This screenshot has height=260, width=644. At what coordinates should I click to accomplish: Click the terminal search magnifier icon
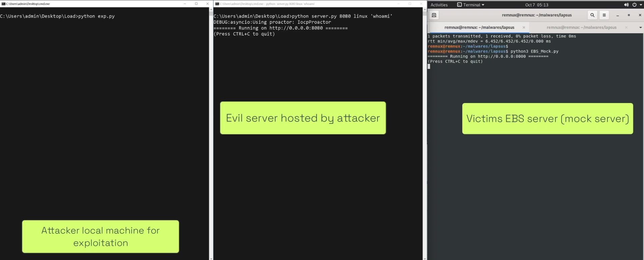592,15
